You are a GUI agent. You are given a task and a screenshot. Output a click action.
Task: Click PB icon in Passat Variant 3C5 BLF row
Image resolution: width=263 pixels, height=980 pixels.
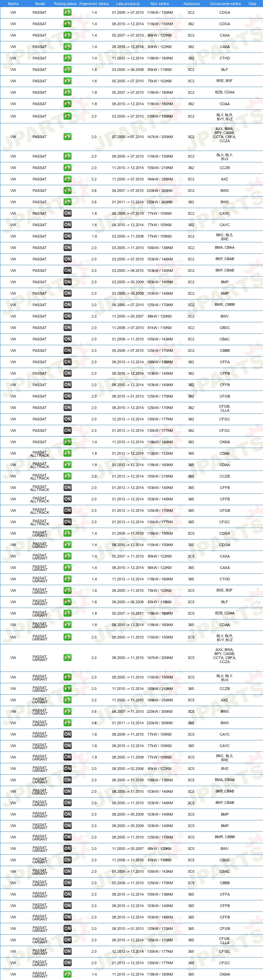pyautogui.click(x=67, y=602)
